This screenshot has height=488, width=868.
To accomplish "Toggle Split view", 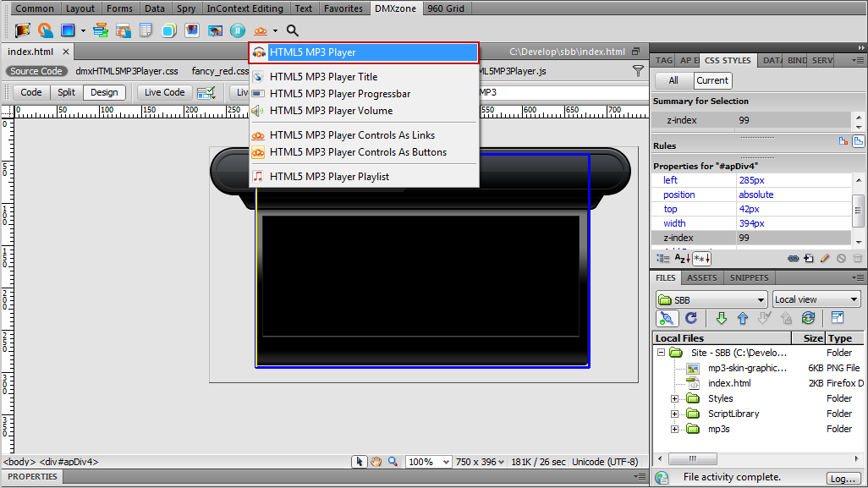I will coord(67,92).
